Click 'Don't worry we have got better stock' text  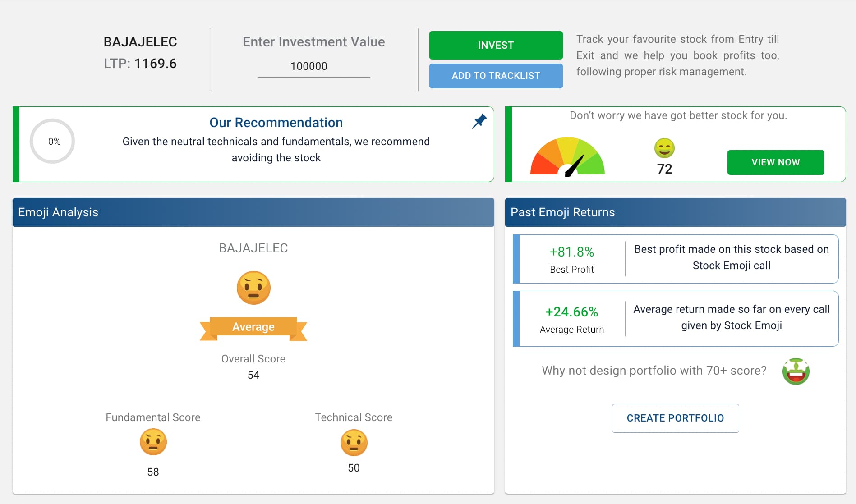[678, 115]
